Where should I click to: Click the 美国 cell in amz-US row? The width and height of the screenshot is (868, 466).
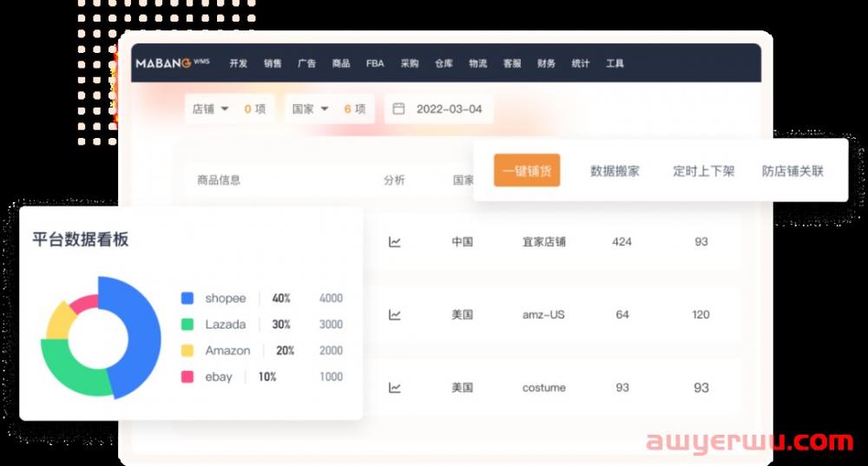(463, 315)
